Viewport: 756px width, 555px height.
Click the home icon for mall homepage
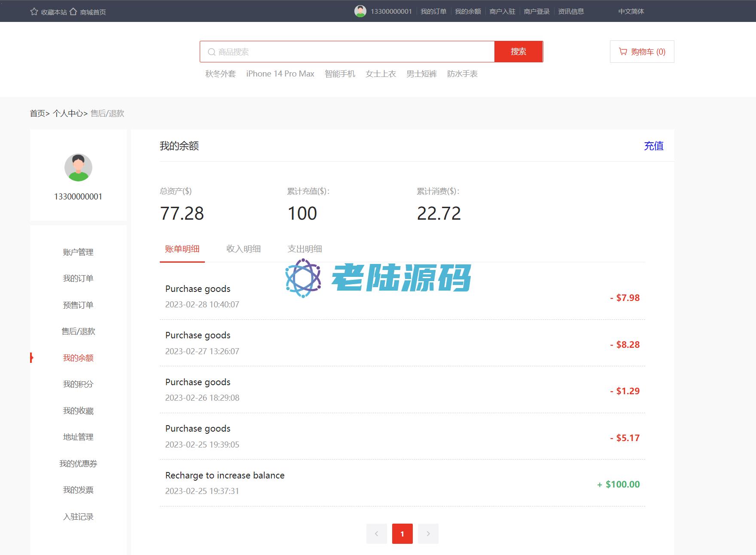[73, 12]
